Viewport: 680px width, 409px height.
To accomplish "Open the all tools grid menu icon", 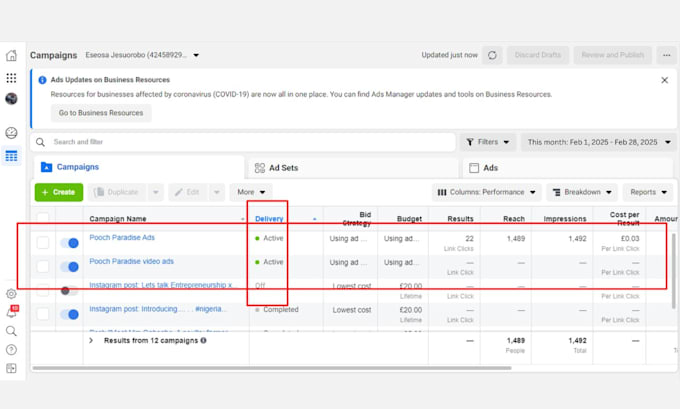I will (11, 78).
